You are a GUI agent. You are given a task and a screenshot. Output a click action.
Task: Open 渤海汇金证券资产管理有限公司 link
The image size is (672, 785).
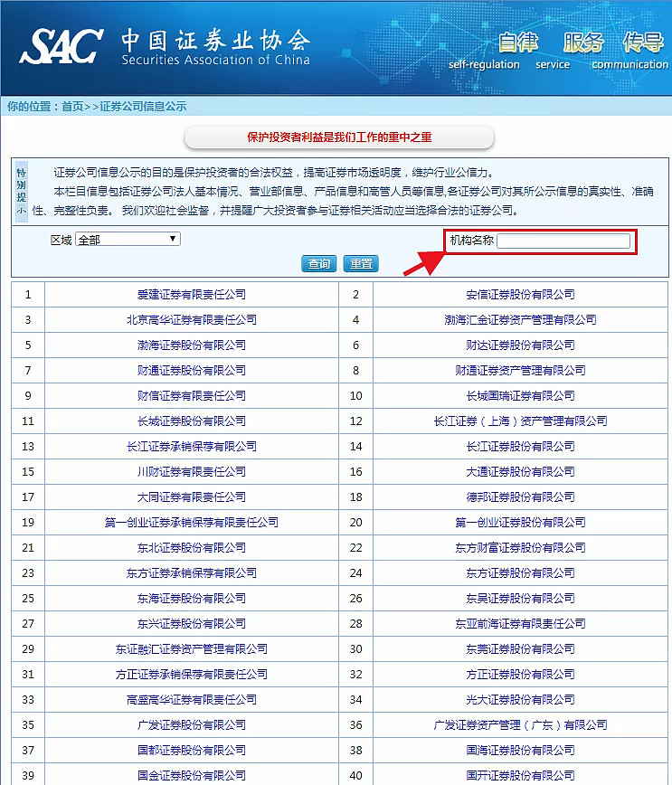point(520,319)
